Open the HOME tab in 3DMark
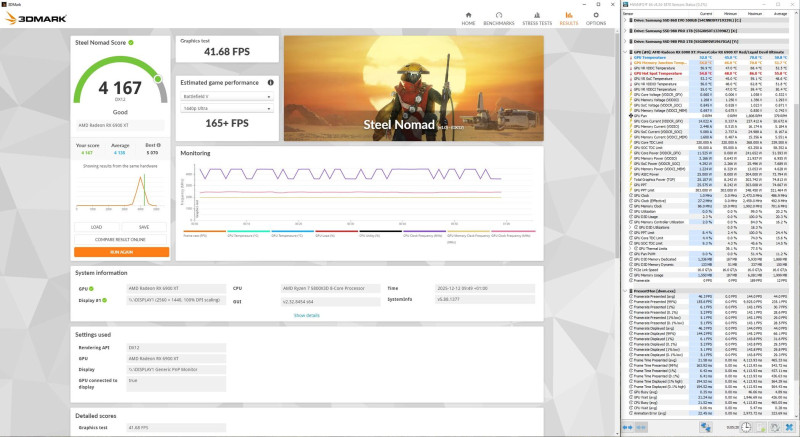800x437 pixels. 468,19
